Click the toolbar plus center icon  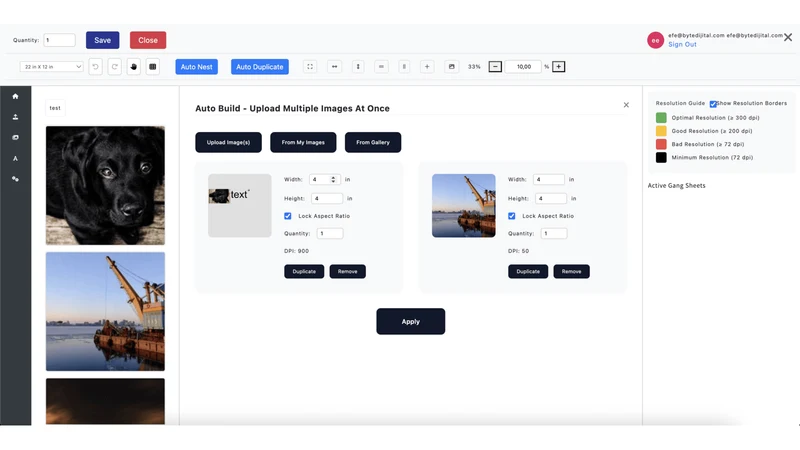(427, 67)
